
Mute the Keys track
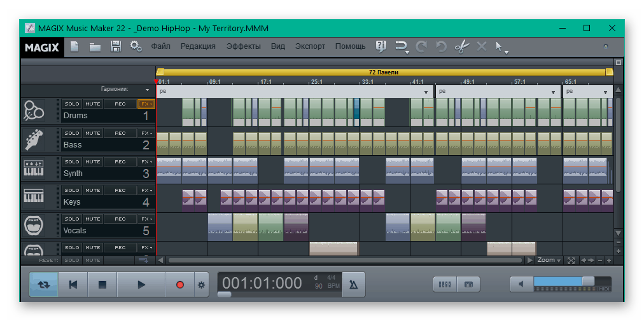point(92,191)
